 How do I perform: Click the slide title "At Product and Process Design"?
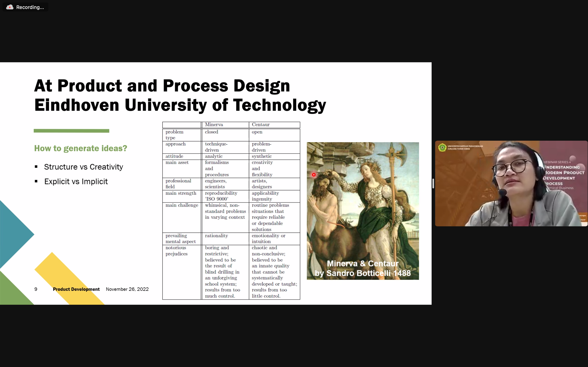pyautogui.click(x=162, y=86)
